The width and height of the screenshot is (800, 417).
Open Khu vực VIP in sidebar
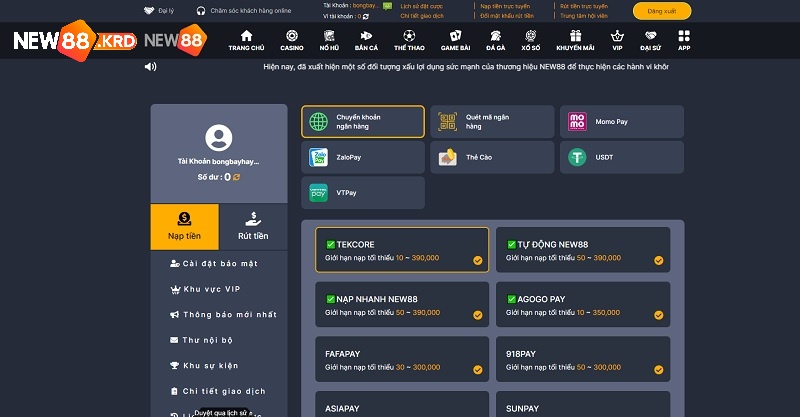[x=205, y=289]
